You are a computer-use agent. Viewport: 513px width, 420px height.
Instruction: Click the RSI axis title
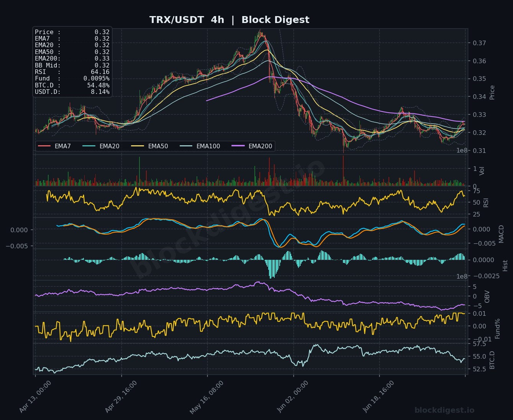(x=486, y=202)
